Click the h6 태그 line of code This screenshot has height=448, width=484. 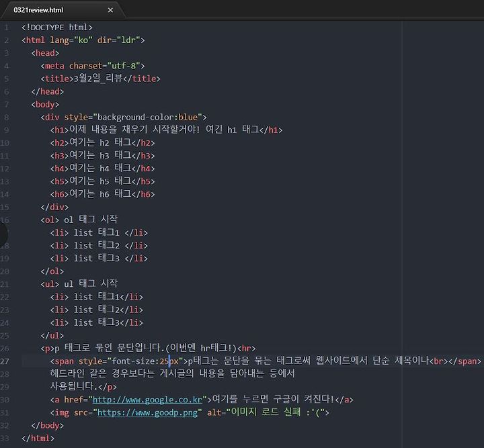click(x=102, y=194)
